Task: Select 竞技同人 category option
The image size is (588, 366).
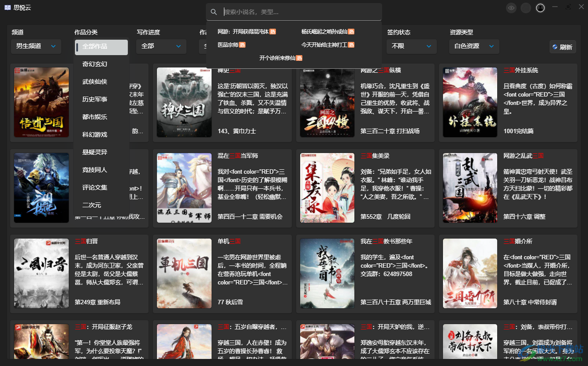Action: [x=101, y=170]
